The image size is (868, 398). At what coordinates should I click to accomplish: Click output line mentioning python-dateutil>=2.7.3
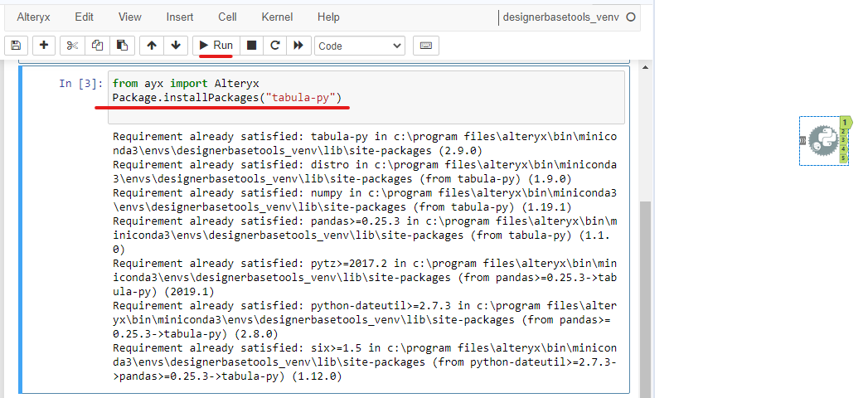click(364, 320)
